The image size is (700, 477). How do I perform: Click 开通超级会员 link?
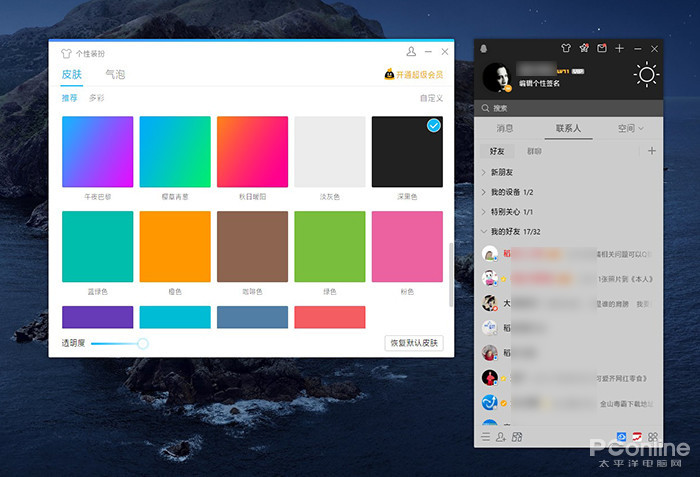coord(413,75)
